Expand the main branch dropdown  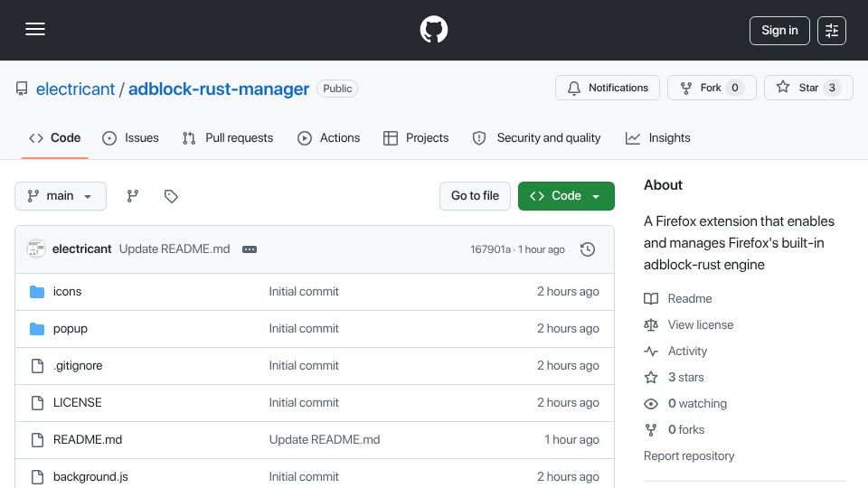click(61, 196)
